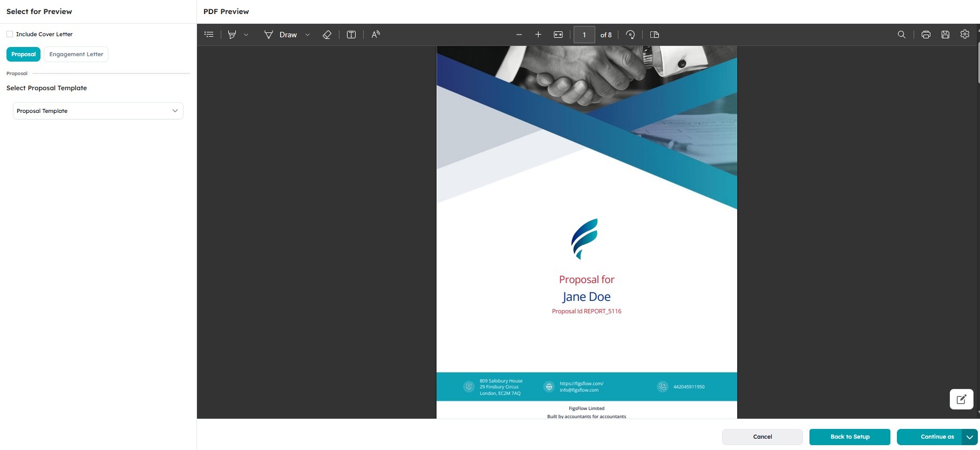
Task: Click the floating edit note icon
Action: pos(962,399)
